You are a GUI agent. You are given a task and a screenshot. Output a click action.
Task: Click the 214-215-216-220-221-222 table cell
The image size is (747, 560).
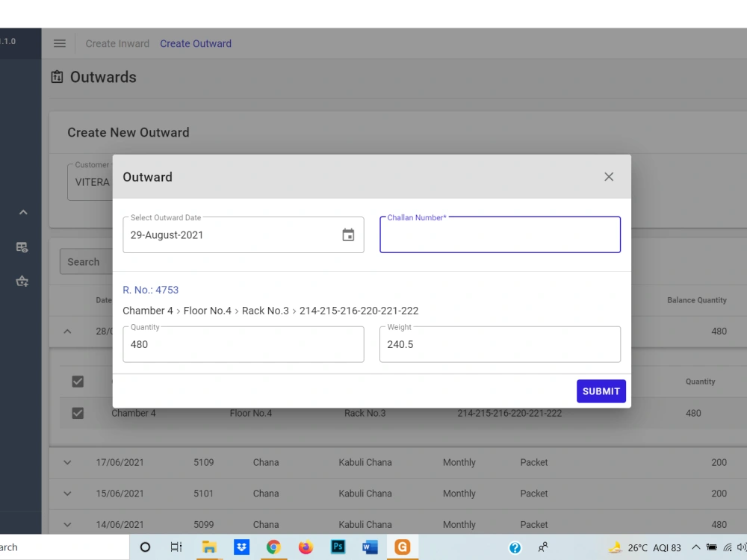(509, 414)
